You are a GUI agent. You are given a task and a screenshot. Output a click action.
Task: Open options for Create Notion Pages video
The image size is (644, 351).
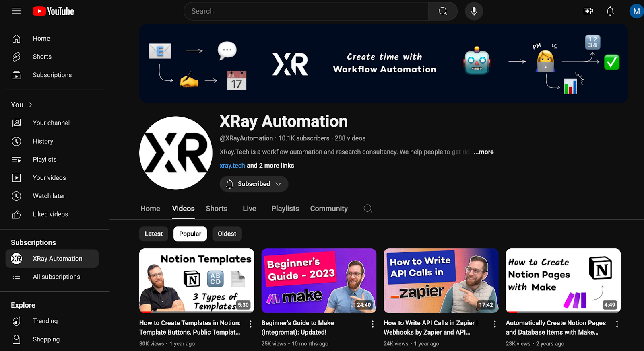[617, 324]
